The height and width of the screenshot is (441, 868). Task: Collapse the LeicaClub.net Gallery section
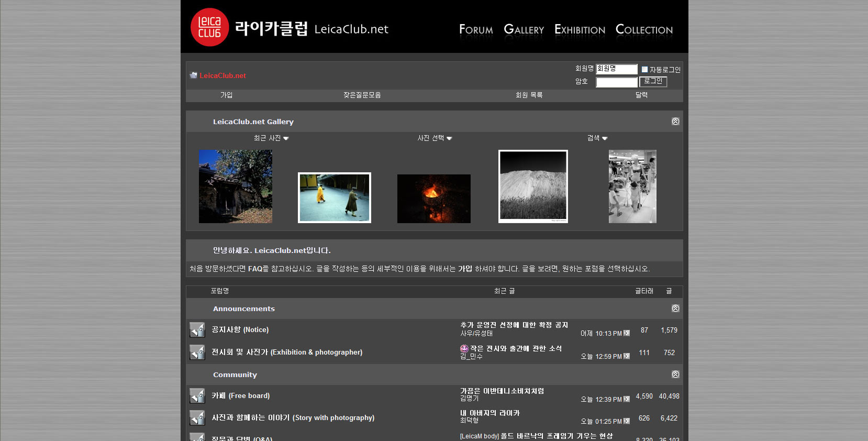coord(675,122)
